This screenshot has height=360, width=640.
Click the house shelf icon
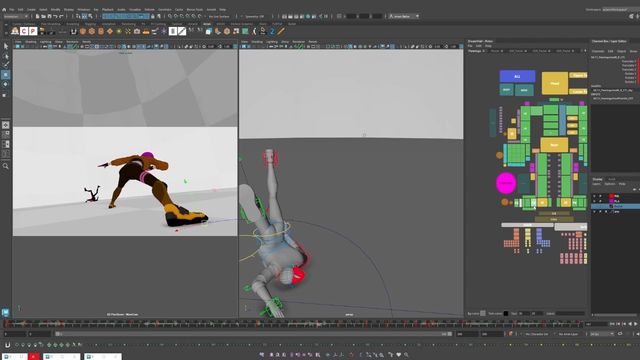pyautogui.click(x=15, y=31)
